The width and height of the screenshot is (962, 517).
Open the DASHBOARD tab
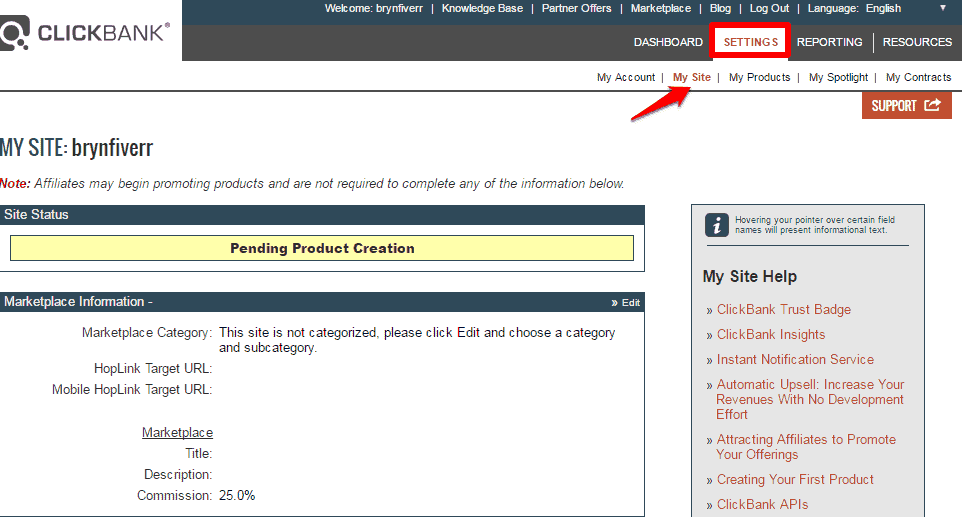click(668, 42)
